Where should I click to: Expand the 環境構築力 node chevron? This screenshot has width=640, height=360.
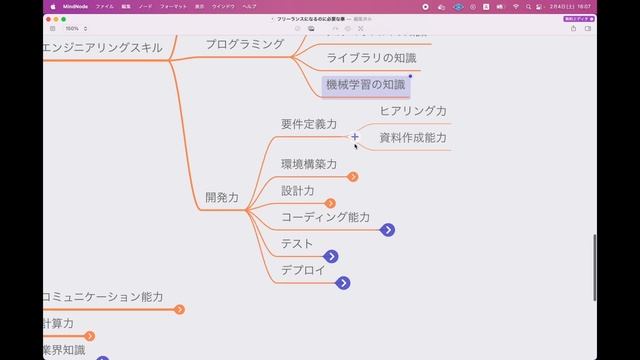pyautogui.click(x=353, y=177)
